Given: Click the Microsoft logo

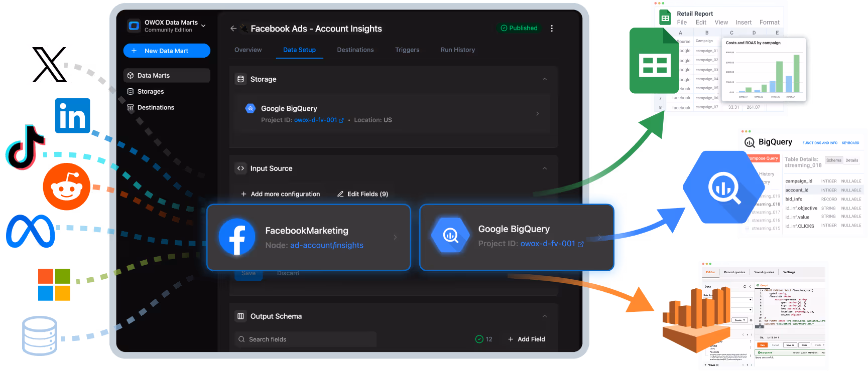Looking at the screenshot, I should click(54, 285).
